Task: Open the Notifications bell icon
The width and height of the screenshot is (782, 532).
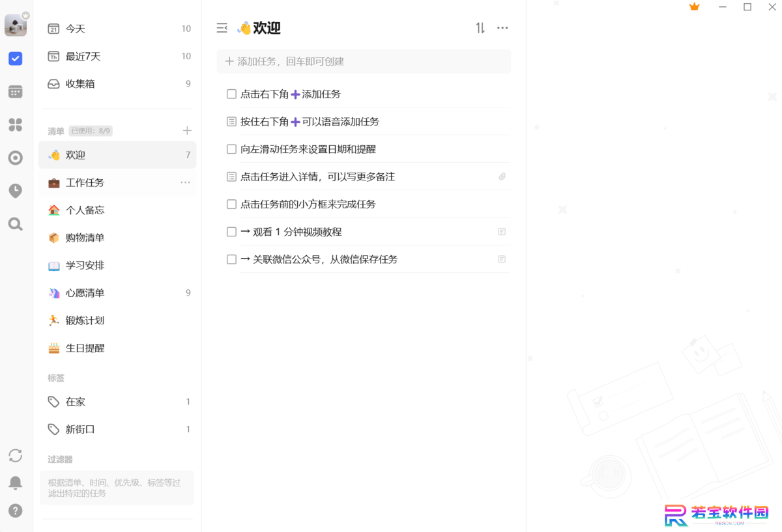Action: point(16,483)
